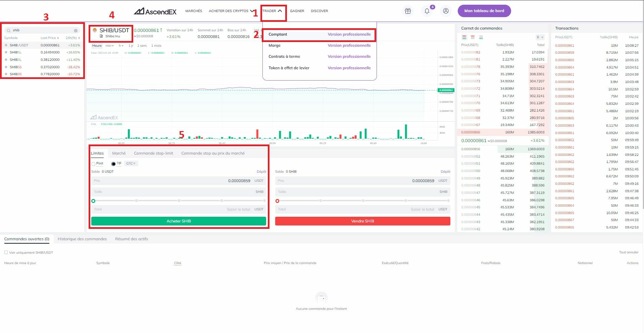Viewport: 644px width, 333px height.
Task: Open the DISCOVER menu
Action: click(x=319, y=11)
